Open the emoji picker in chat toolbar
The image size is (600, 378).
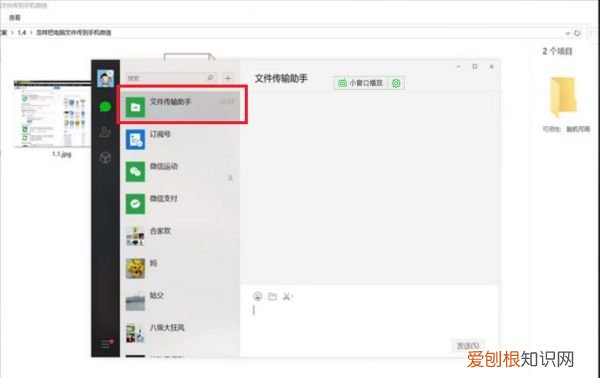(258, 296)
